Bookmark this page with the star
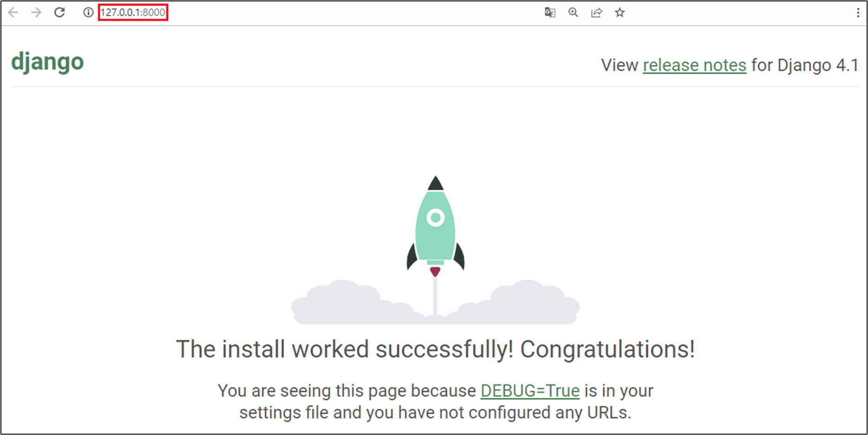Viewport: 868px width, 435px height. point(620,13)
